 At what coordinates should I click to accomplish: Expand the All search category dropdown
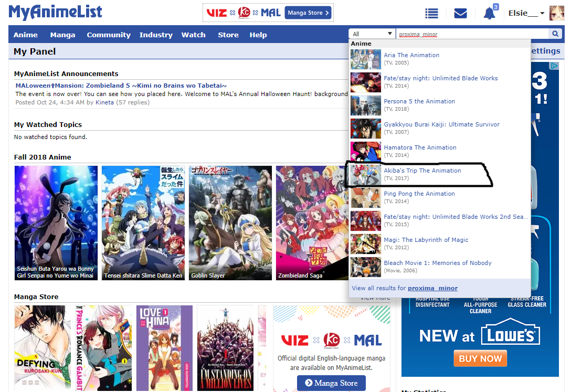[372, 34]
